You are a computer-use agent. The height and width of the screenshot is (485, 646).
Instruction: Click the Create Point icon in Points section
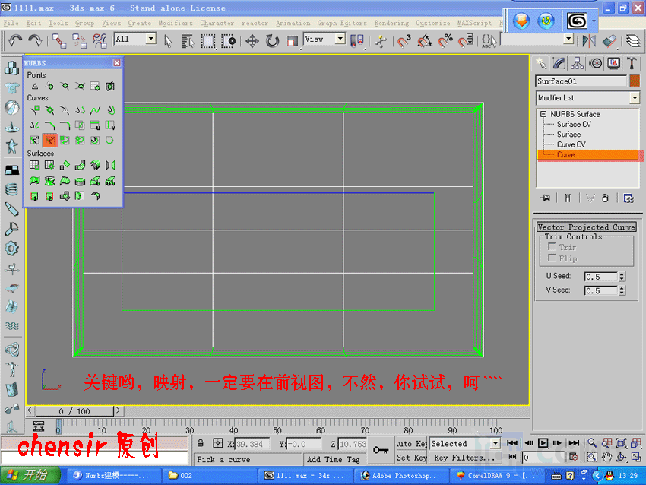[x=35, y=86]
